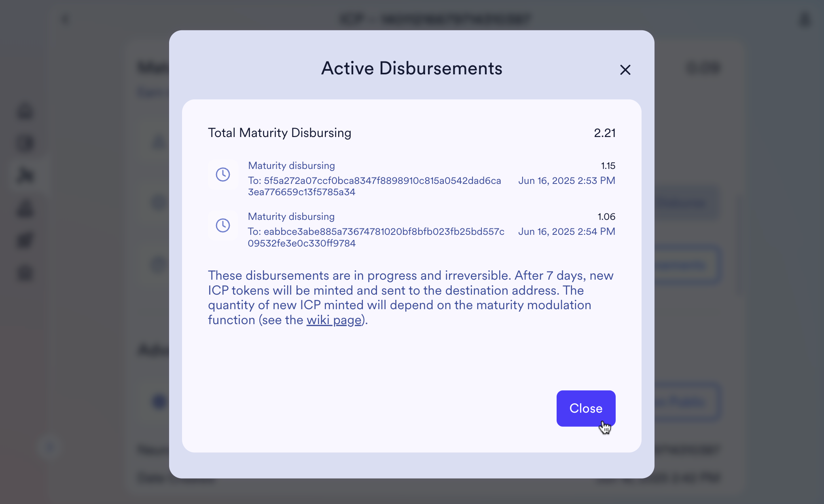Click the Close button
Viewport: 824px width, 504px height.
point(586,408)
